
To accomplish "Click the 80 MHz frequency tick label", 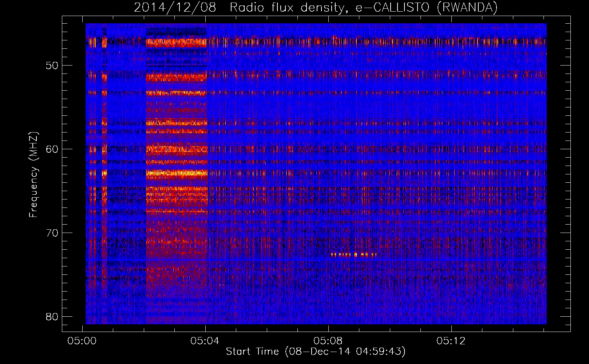I will point(52,317).
